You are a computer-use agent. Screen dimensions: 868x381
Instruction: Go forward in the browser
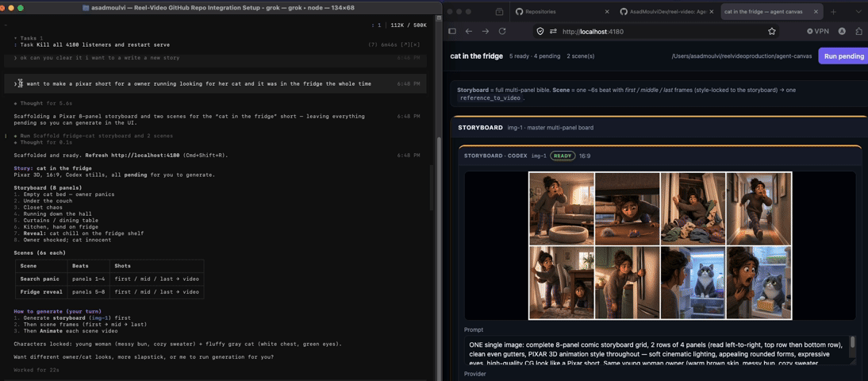485,32
